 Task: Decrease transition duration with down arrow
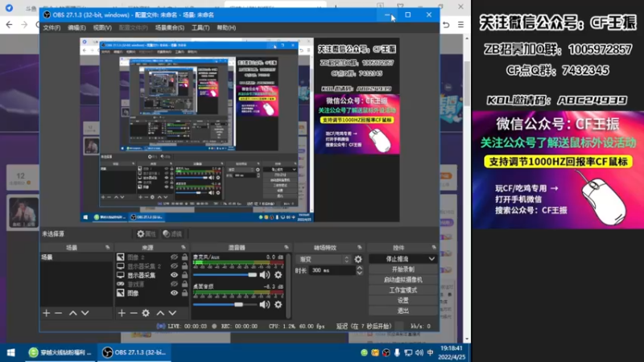(x=359, y=273)
